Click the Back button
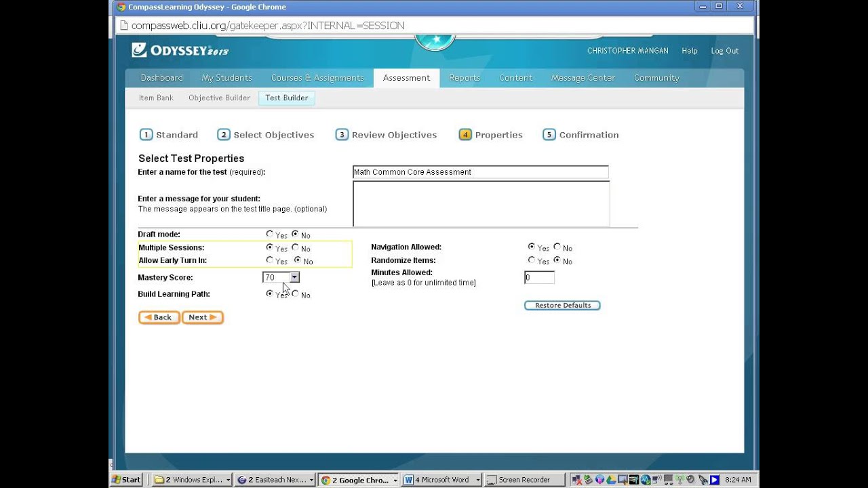Screen dimensions: 868x488 pos(159,317)
